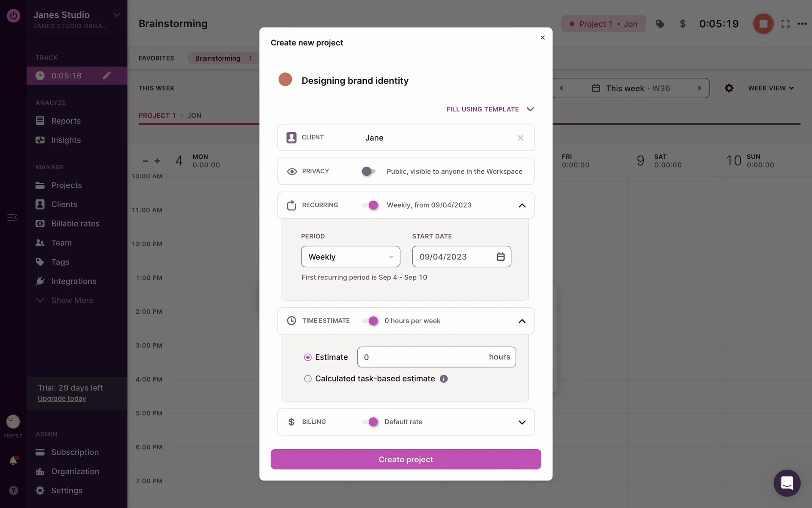Open the chat support bubble
Image resolution: width=812 pixels, height=508 pixels.
pos(787,483)
